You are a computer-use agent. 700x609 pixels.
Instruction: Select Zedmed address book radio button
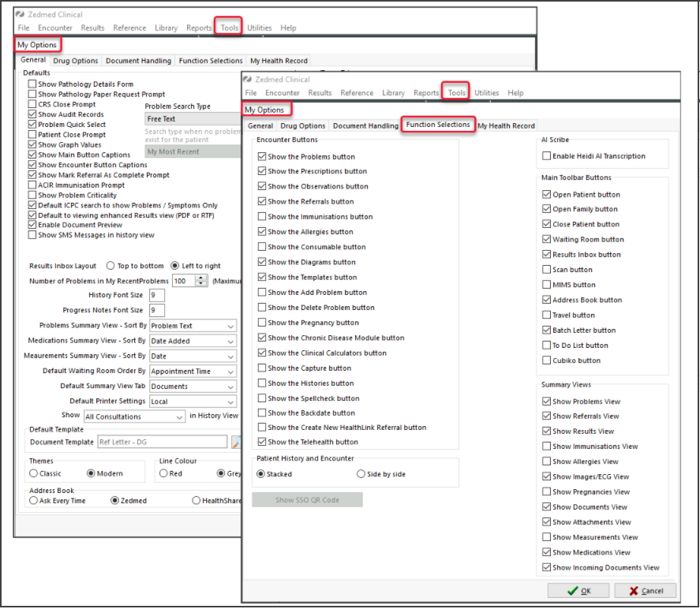click(114, 501)
